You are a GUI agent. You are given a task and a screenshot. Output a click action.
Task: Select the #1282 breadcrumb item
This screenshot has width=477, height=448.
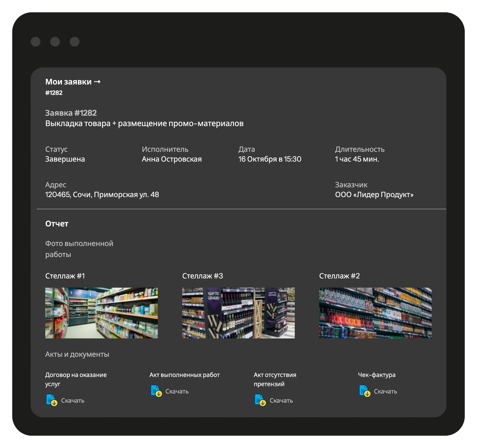point(54,93)
